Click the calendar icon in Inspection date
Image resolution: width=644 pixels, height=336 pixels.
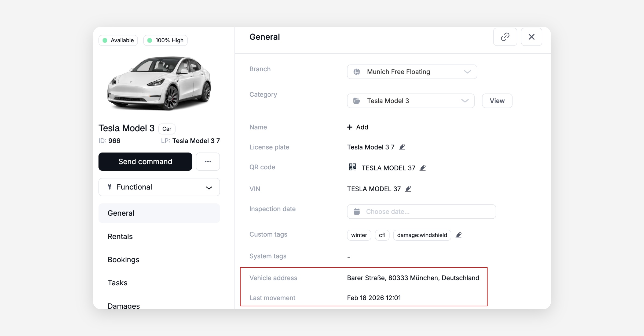click(357, 212)
